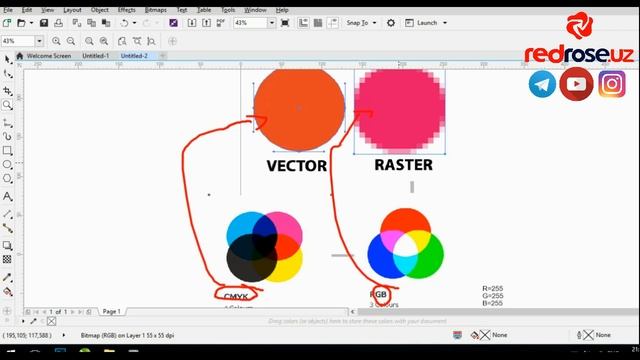Click the Zoom to Page icon
640x360 pixels.
coord(122,41)
